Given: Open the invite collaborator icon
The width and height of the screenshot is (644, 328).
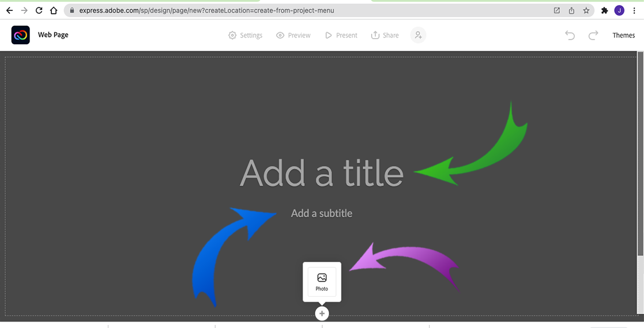Looking at the screenshot, I should tap(418, 35).
